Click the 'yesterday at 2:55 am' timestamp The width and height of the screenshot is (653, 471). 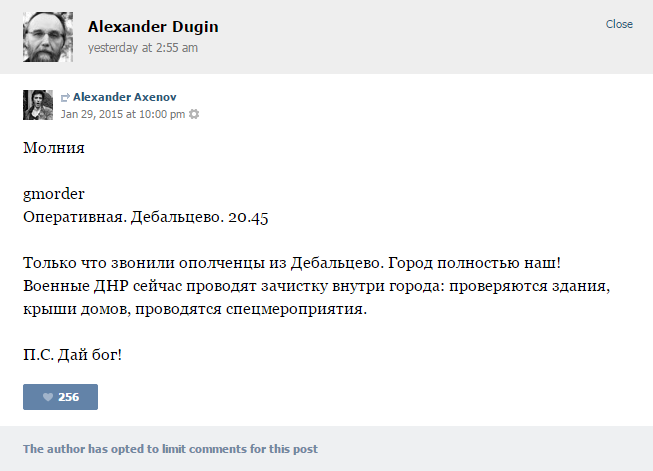(x=143, y=48)
